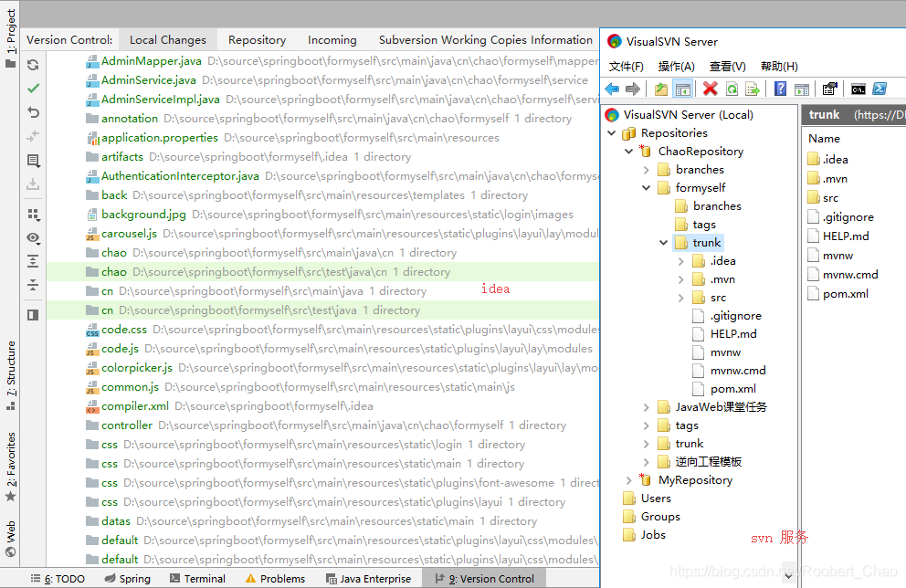Click the Refresh changes icon in Version Control
Viewport: 906px width, 588px height.
click(33, 65)
